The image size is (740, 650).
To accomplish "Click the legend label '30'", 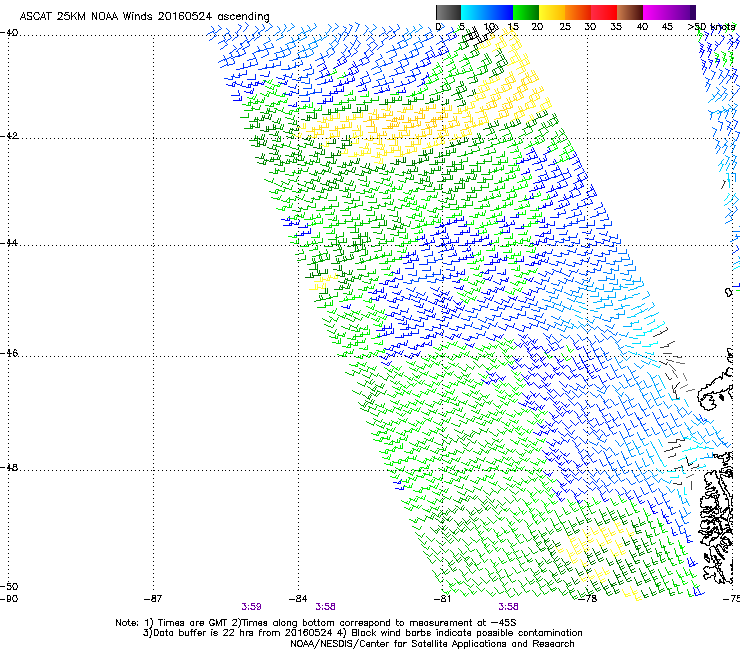I will 590,27.
